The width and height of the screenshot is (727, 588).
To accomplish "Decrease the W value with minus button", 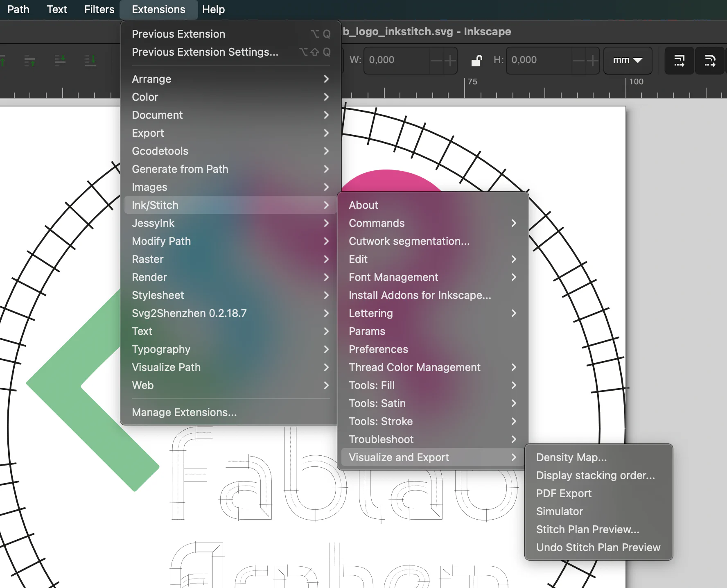I will [x=436, y=61].
